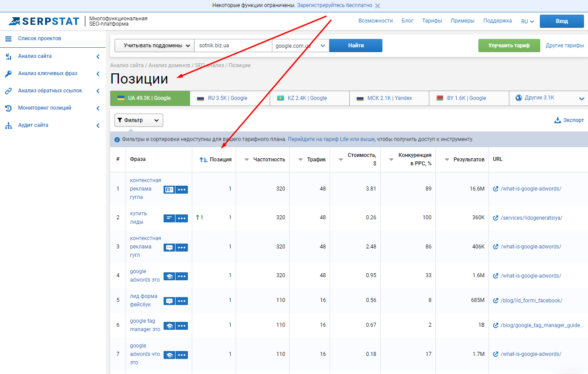Screen dimensions: 588x374
Task: Open Поддержка in the top menu
Action: tap(497, 21)
